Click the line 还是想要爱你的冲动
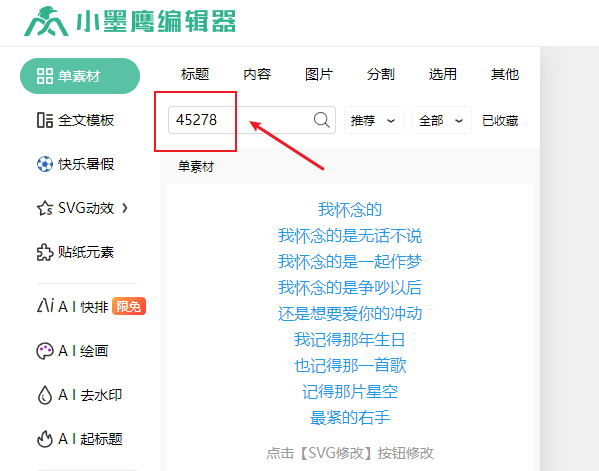 [x=350, y=313]
